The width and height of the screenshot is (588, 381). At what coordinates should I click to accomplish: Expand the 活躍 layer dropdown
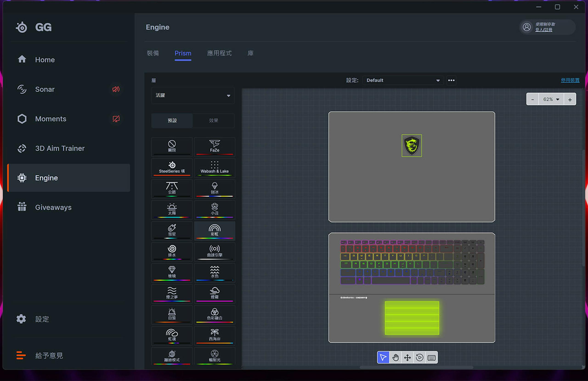[x=193, y=95]
